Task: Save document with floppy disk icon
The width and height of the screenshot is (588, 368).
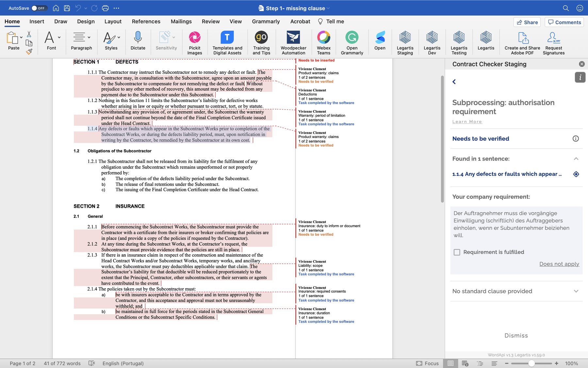Action: [x=67, y=8]
